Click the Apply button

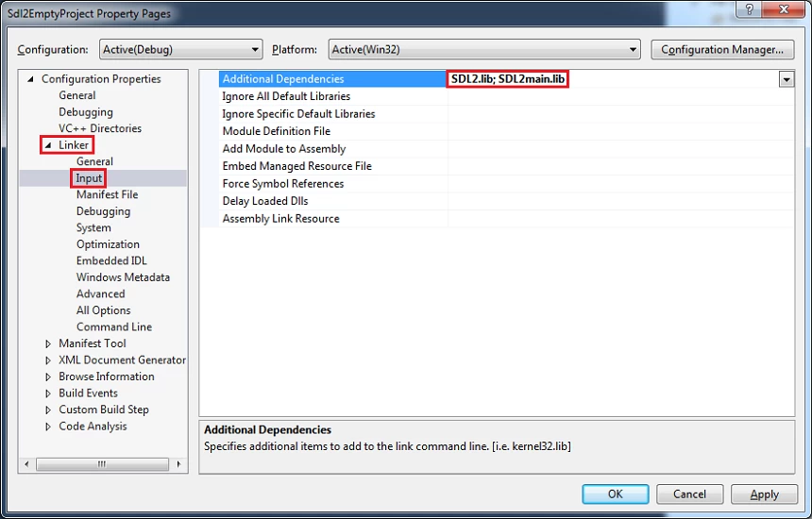click(764, 494)
